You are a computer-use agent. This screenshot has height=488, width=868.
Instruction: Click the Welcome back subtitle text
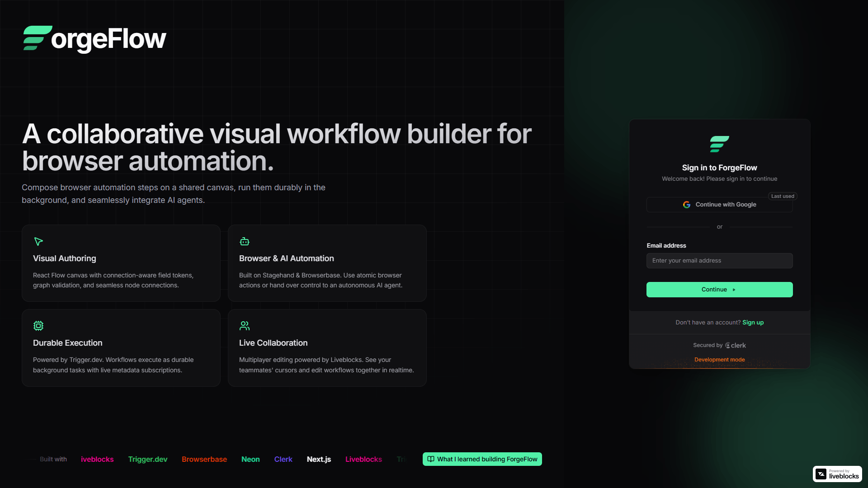click(719, 179)
